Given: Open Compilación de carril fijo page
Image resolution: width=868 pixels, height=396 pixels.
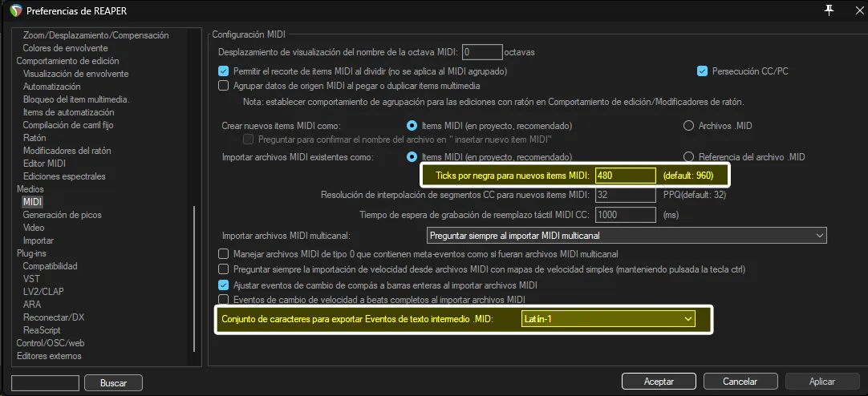Looking at the screenshot, I should click(68, 125).
